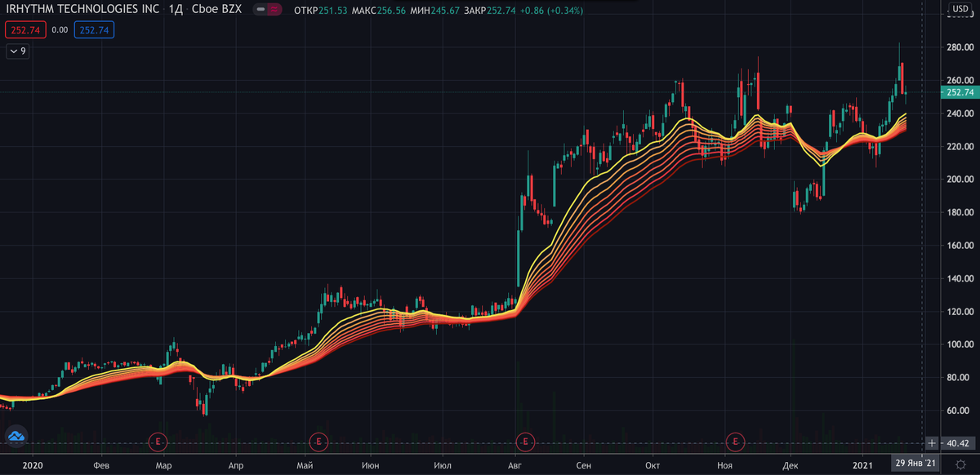The image size is (980, 475).
Task: Click the Cboe BZX exchange label
Action: [x=215, y=9]
